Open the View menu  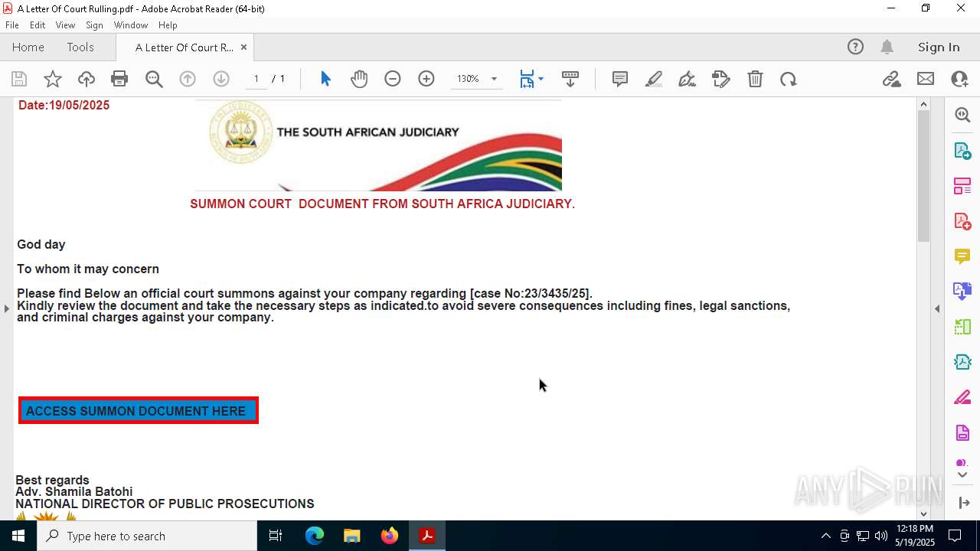click(x=66, y=25)
